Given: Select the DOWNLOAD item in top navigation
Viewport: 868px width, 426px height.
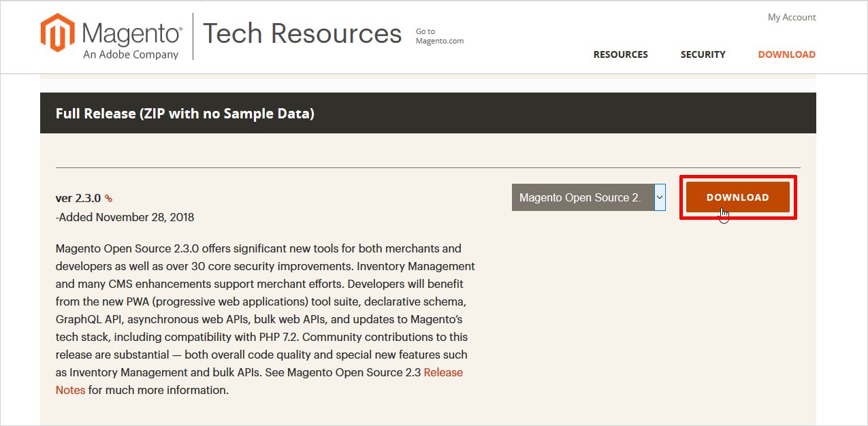Looking at the screenshot, I should [x=786, y=54].
